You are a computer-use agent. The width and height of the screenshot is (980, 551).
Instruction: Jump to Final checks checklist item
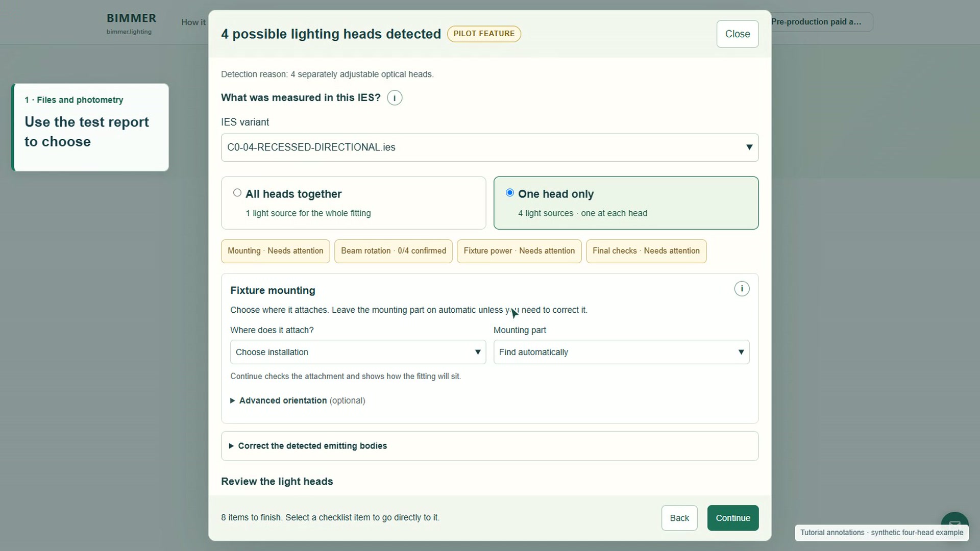pos(646,251)
